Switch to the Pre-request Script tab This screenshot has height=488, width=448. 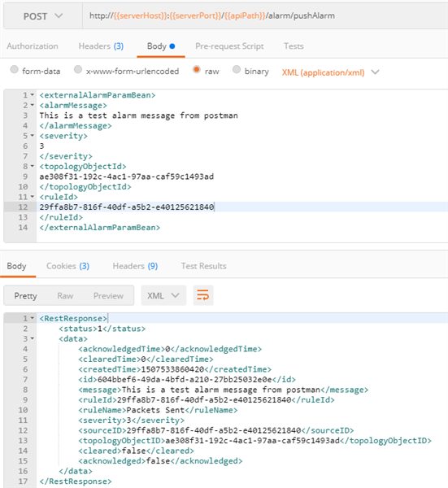(229, 46)
